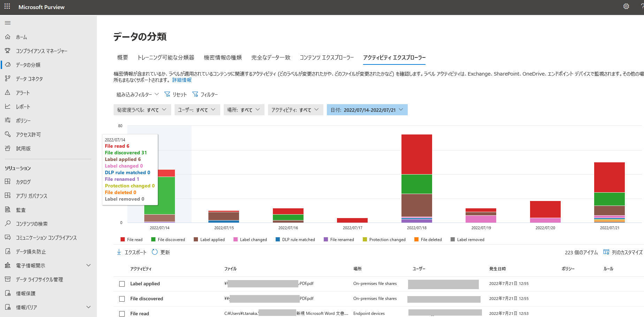Open the ユーザー filter dropdown

[197, 110]
